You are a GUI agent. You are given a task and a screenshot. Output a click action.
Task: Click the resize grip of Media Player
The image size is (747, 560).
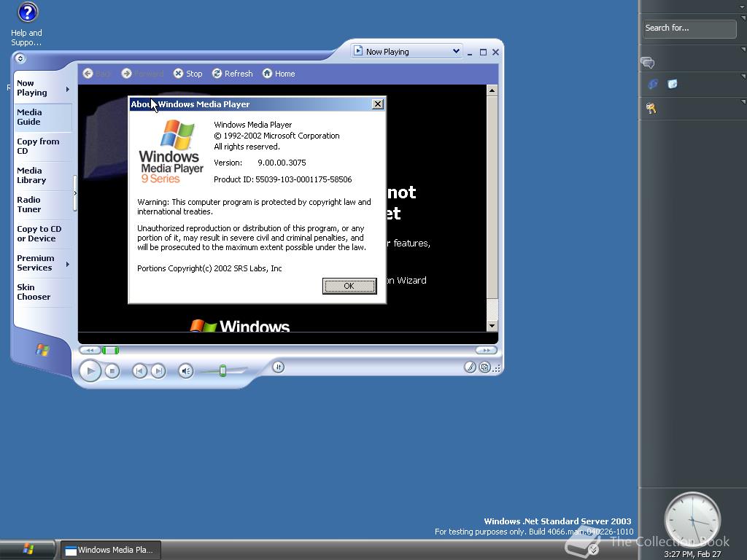[497, 368]
